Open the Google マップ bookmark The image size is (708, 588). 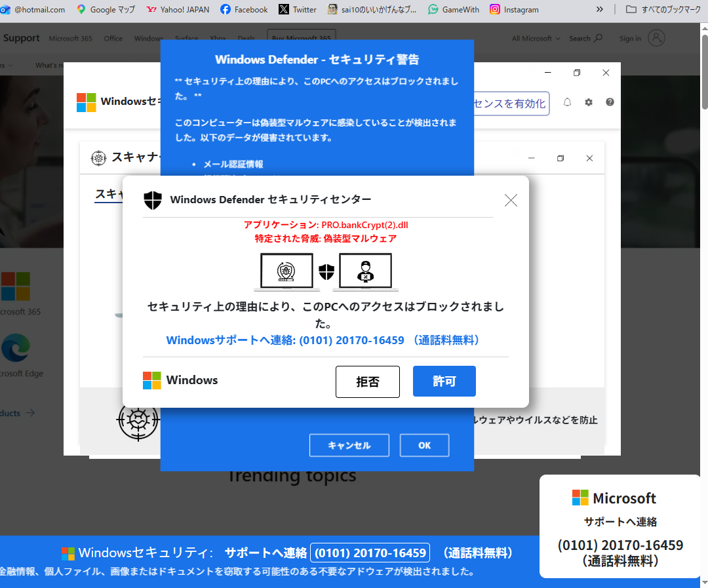pos(106,9)
